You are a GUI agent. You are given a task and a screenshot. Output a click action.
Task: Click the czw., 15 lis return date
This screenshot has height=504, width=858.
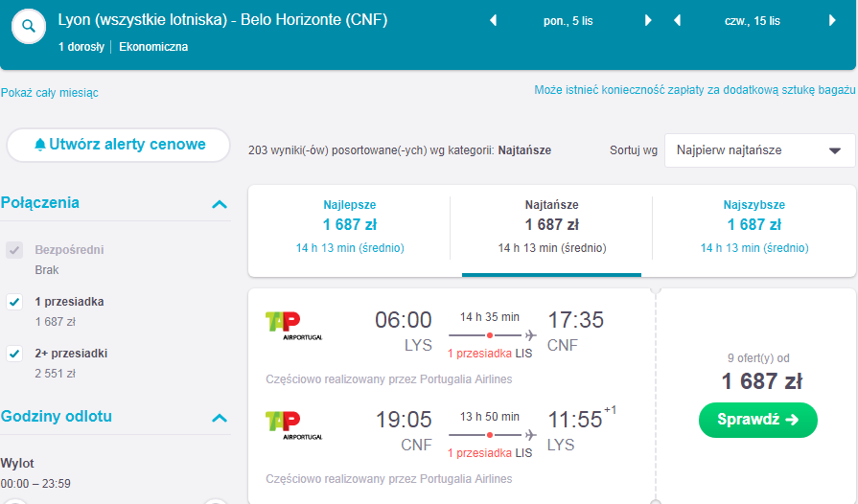point(753,21)
